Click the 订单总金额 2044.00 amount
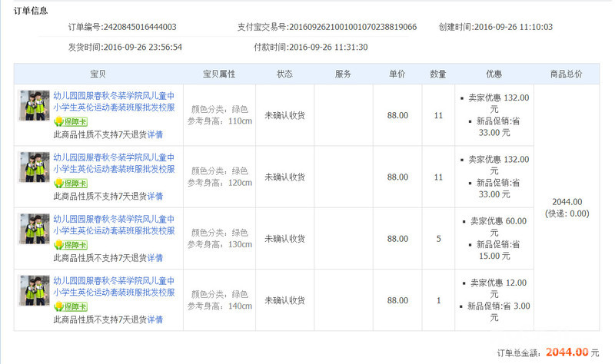 click(567, 352)
